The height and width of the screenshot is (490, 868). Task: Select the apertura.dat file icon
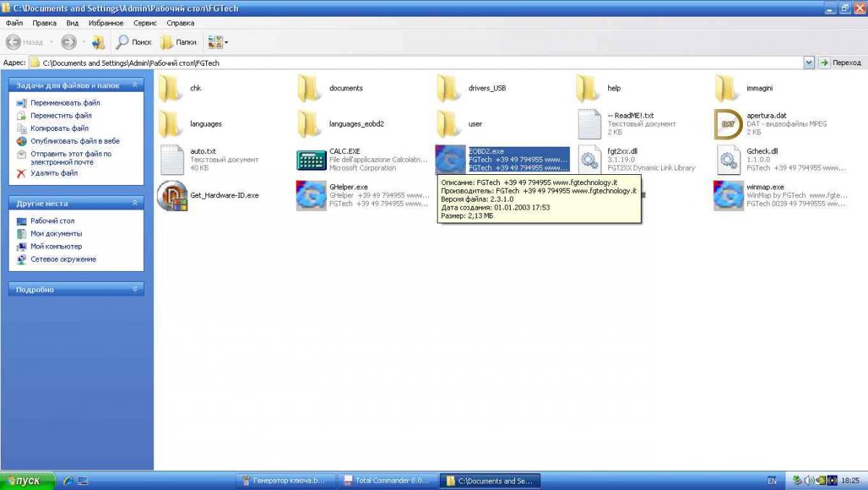(x=728, y=124)
